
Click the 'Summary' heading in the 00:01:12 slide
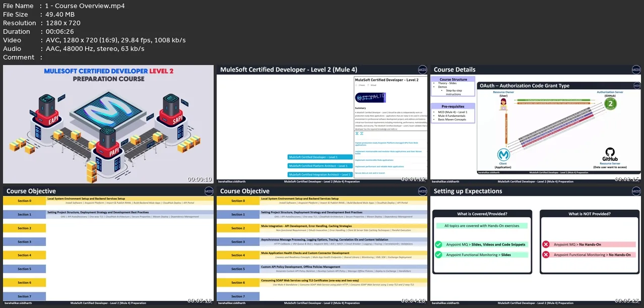coord(361,108)
